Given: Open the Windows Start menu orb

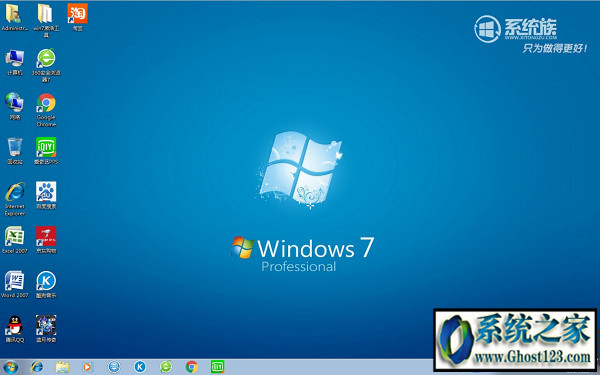Looking at the screenshot, I should click(x=10, y=367).
